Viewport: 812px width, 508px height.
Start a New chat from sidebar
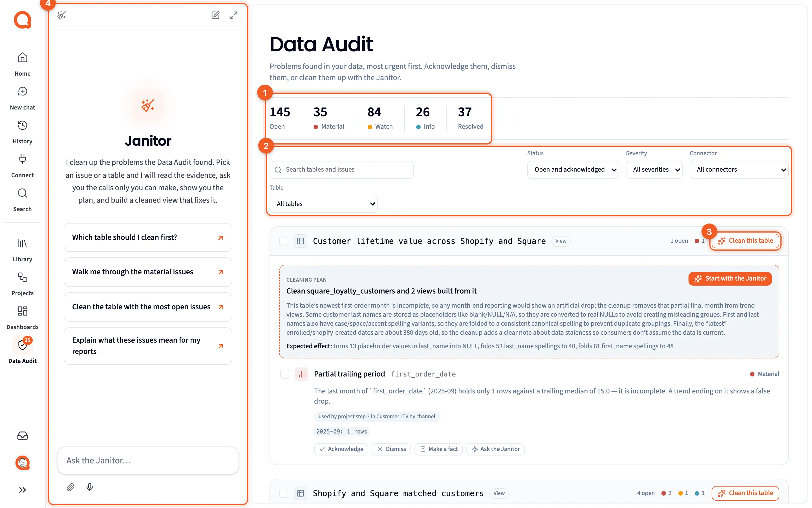point(23,98)
